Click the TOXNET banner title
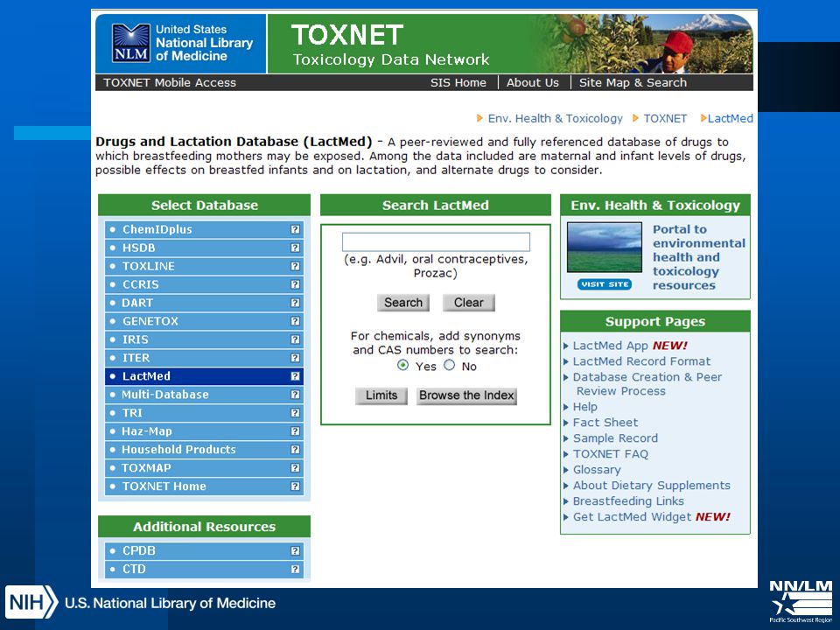The width and height of the screenshot is (840, 630). pyautogui.click(x=347, y=35)
